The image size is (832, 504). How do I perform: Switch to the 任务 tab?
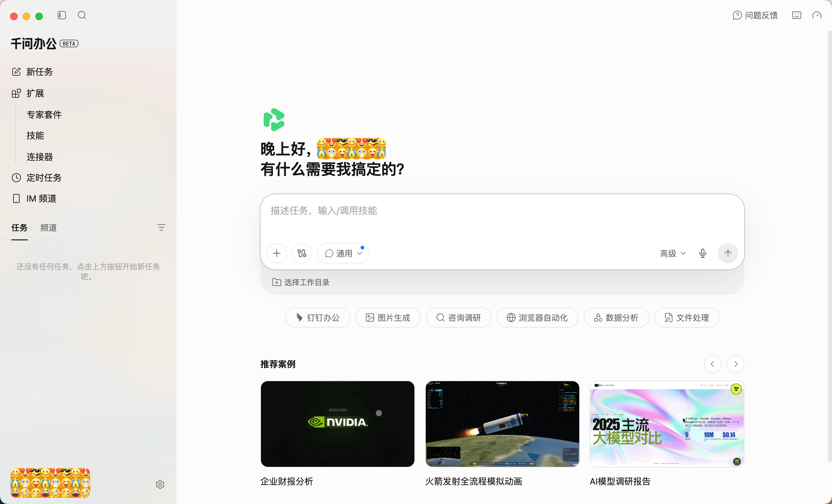click(19, 228)
